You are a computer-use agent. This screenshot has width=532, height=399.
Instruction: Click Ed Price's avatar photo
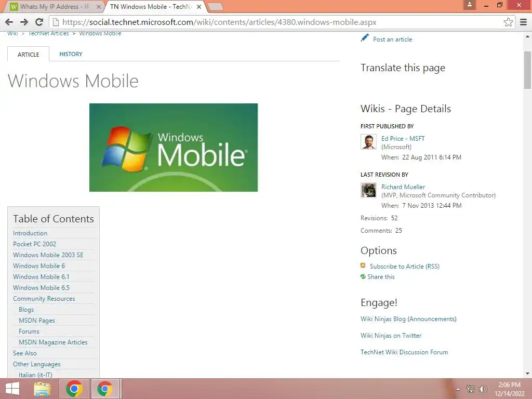point(368,141)
